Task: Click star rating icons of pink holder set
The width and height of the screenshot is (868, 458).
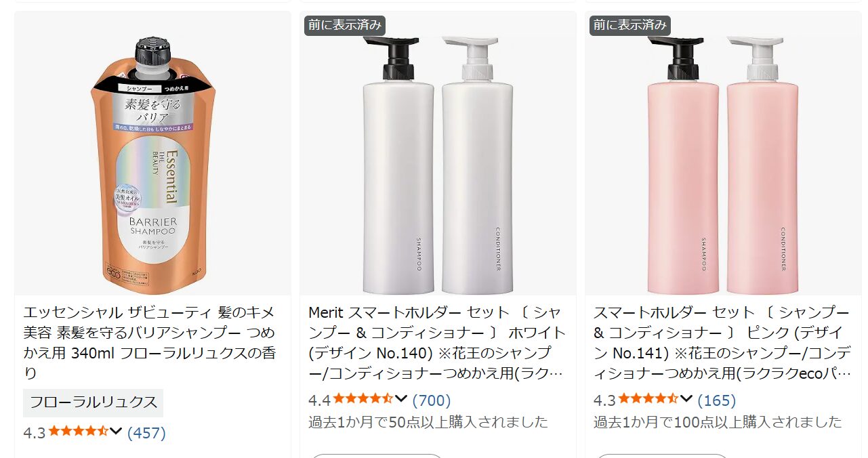Action: (648, 399)
